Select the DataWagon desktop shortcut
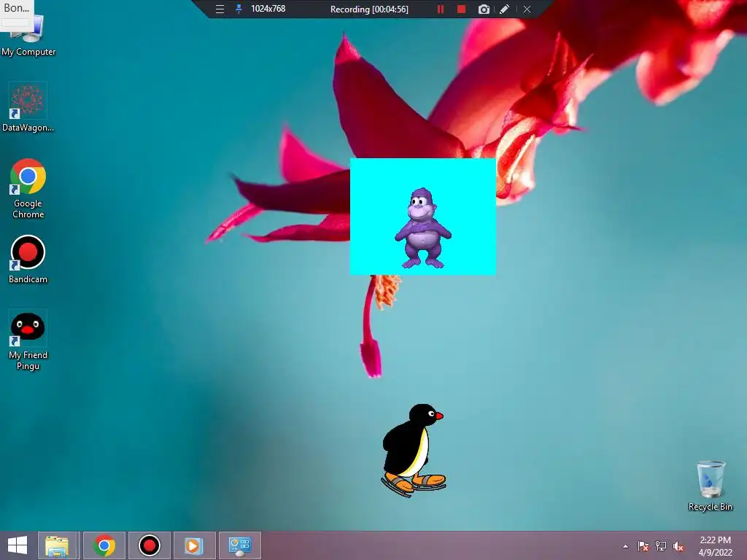The height and width of the screenshot is (560, 747). 28,107
